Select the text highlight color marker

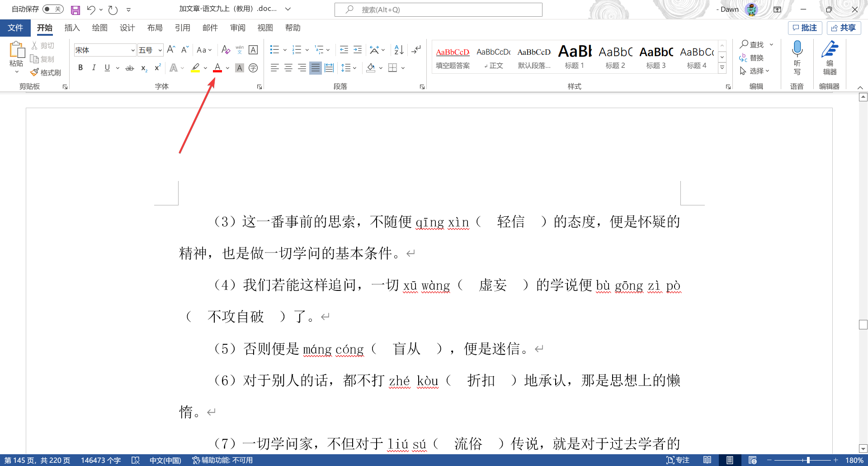195,68
